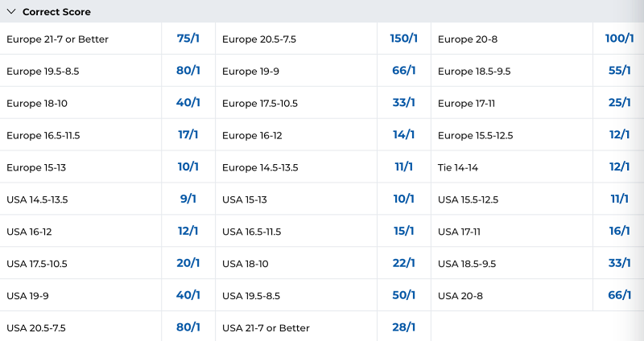Pick Europe 16.5-11.5 at 17/1
This screenshot has width=644, height=341.
[188, 134]
